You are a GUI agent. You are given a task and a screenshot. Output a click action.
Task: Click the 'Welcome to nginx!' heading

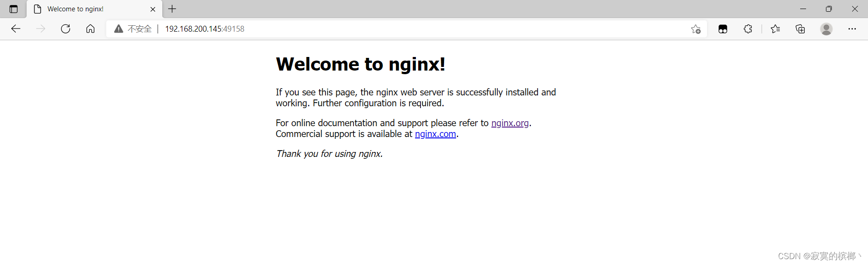tap(360, 64)
